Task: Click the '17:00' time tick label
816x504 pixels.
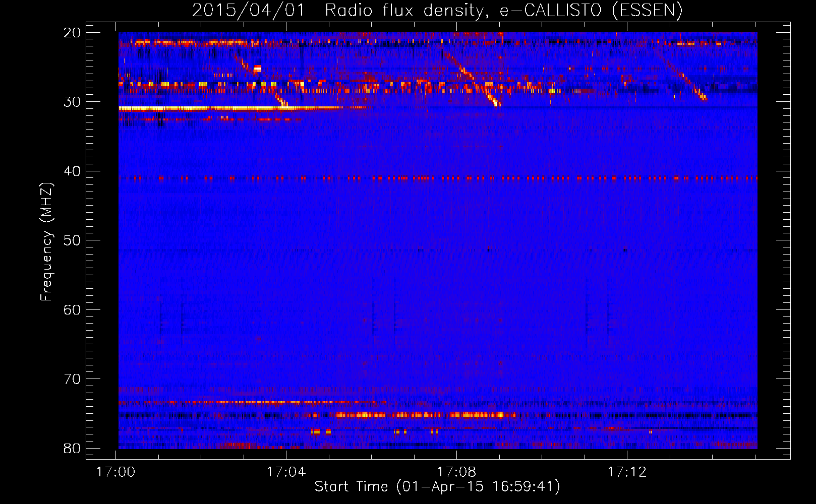Action: pyautogui.click(x=116, y=472)
